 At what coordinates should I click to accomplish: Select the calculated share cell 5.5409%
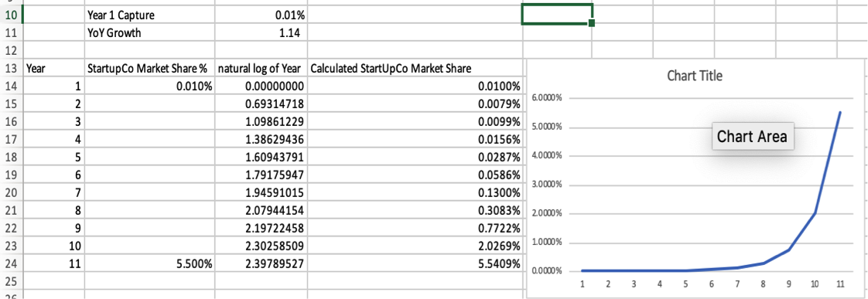point(415,264)
